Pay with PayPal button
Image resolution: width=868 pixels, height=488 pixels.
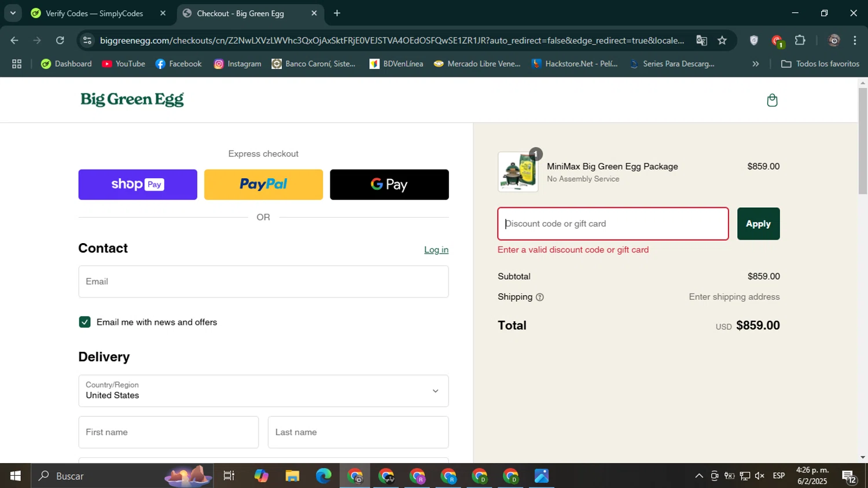coord(263,185)
